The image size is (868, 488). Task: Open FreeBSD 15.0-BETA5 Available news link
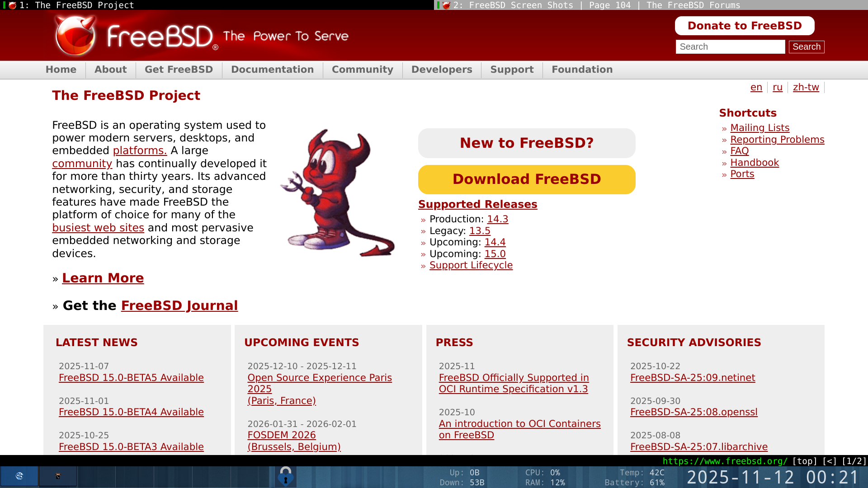pyautogui.click(x=131, y=378)
